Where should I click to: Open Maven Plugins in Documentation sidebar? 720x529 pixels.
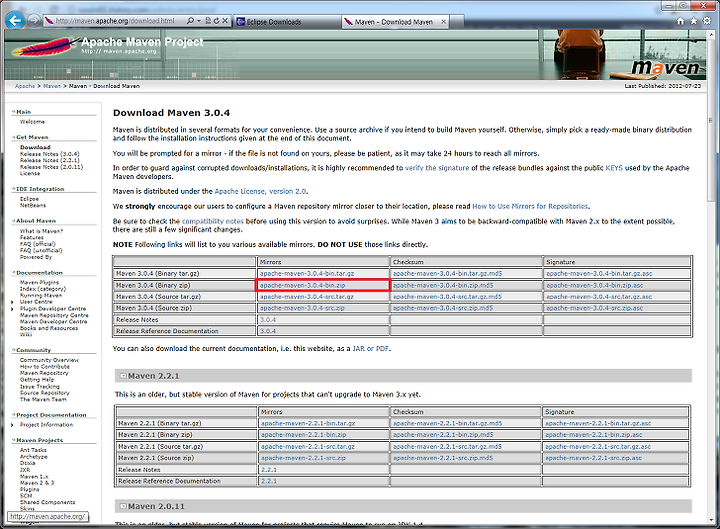click(39, 282)
